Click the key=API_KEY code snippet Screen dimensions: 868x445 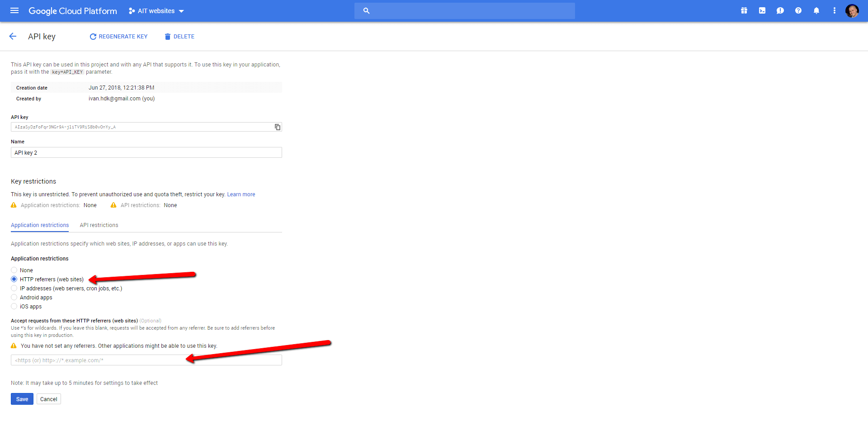coord(67,72)
